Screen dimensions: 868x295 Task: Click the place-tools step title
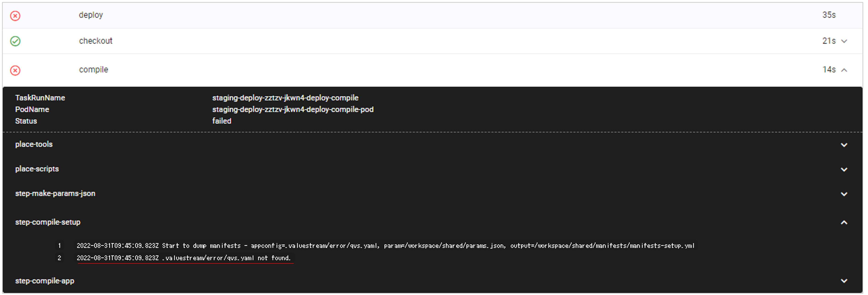click(34, 145)
